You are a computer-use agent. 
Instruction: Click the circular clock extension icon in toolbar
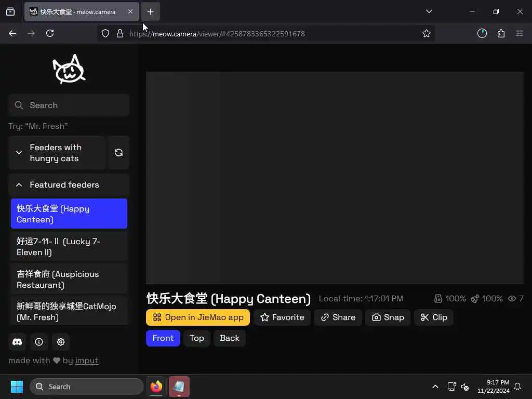pyautogui.click(x=482, y=34)
